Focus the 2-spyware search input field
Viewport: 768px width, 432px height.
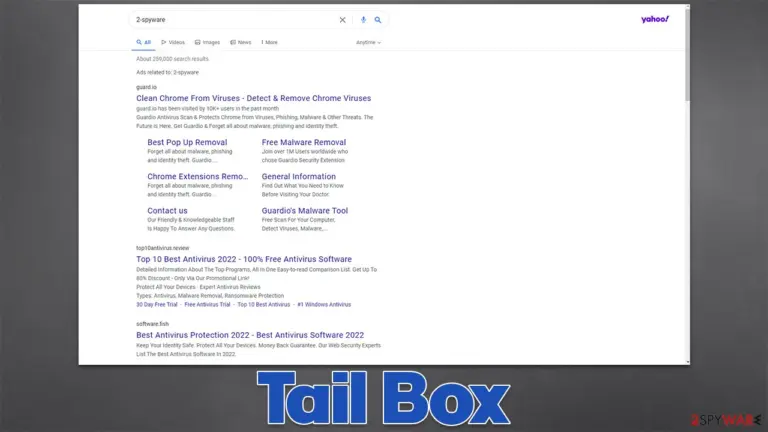235,20
